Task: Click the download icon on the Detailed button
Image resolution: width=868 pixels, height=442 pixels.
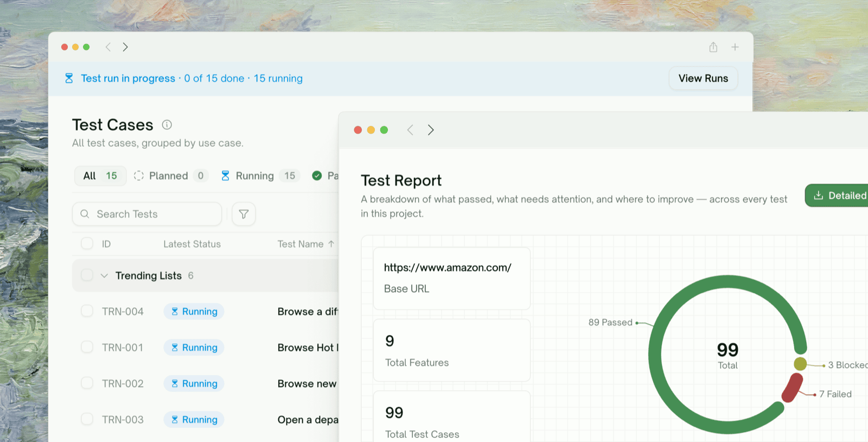Action: [819, 195]
